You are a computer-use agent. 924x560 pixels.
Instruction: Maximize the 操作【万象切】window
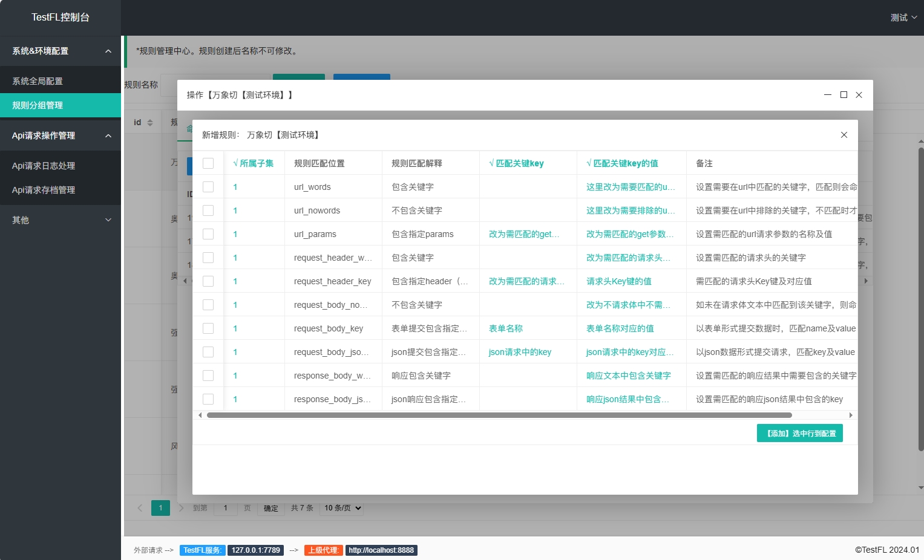click(x=844, y=95)
